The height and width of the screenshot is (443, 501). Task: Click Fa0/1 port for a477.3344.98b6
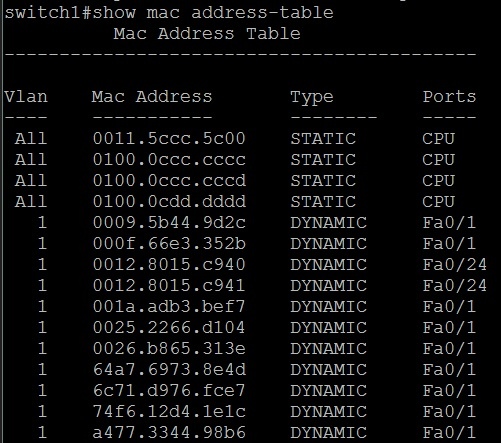tap(449, 433)
